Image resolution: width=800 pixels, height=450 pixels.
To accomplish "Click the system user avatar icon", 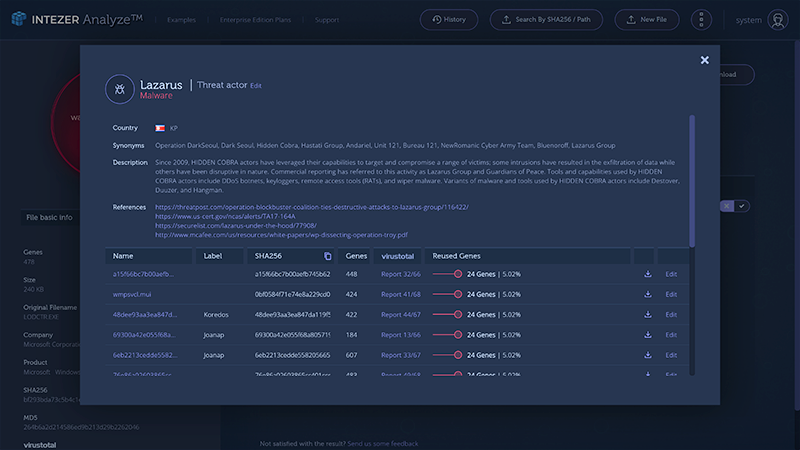I will tap(778, 20).
